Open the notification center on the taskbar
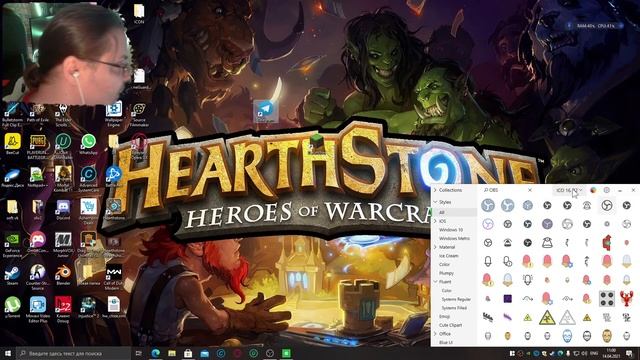Screen dimensions: 640x360 629,353
